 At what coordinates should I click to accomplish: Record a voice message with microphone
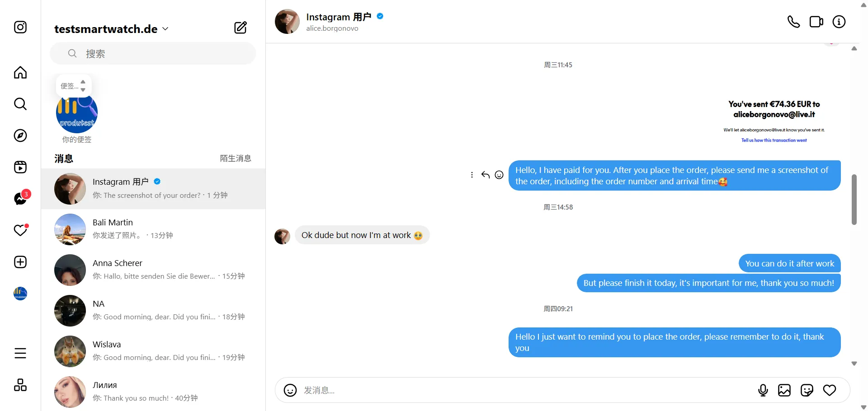point(763,390)
